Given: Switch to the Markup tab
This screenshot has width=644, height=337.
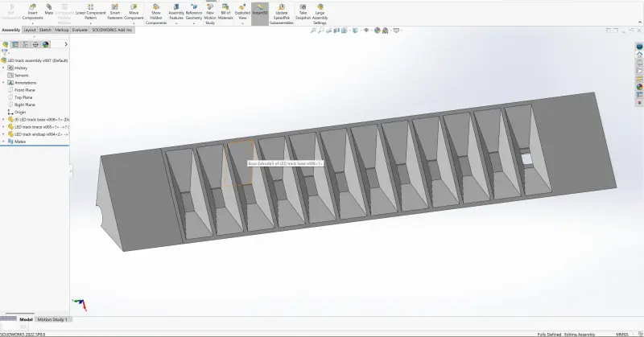Looking at the screenshot, I should click(62, 30).
